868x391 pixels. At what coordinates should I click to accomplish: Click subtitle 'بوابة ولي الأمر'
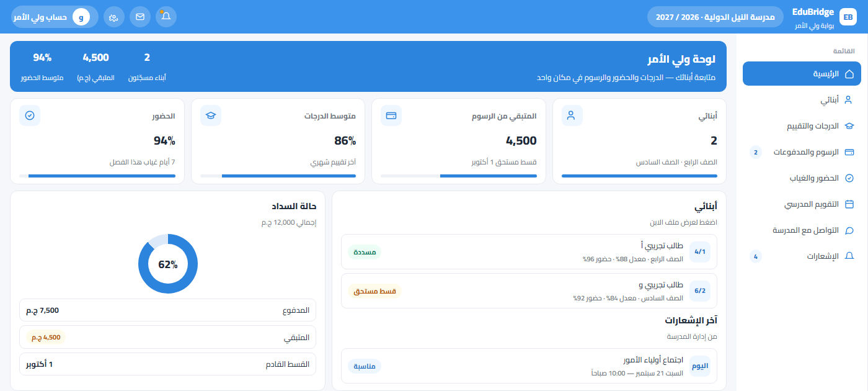tap(815, 26)
